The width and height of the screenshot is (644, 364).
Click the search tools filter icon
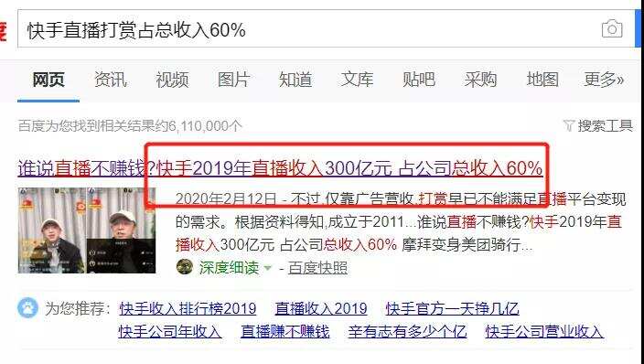[x=568, y=125]
